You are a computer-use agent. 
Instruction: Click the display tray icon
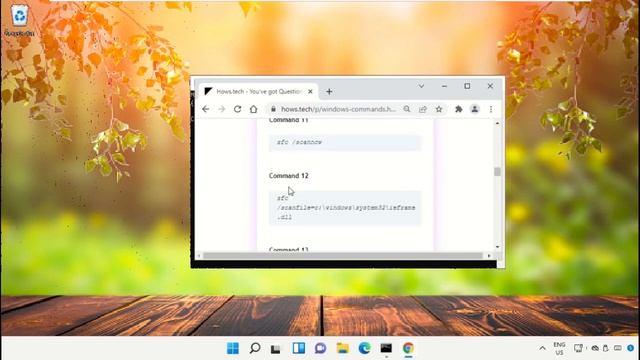point(578,348)
